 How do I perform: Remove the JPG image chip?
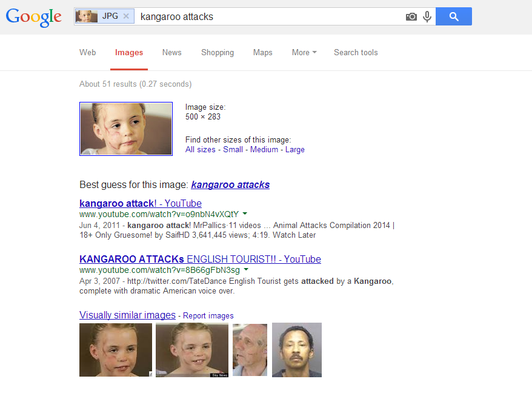click(x=126, y=16)
